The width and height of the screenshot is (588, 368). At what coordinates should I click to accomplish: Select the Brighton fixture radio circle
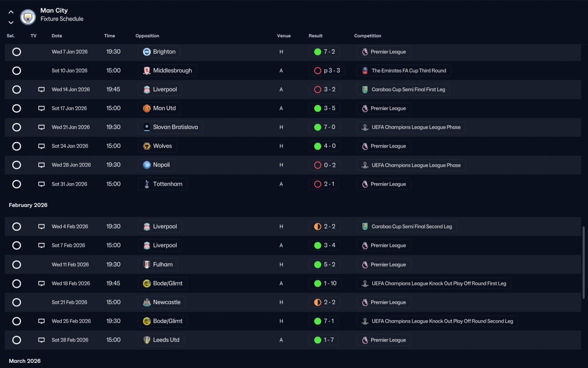[17, 52]
